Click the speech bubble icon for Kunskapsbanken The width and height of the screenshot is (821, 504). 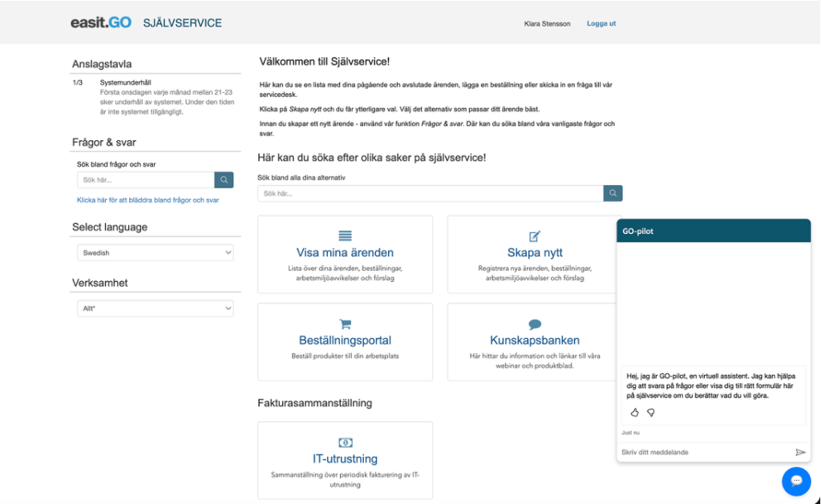(535, 324)
